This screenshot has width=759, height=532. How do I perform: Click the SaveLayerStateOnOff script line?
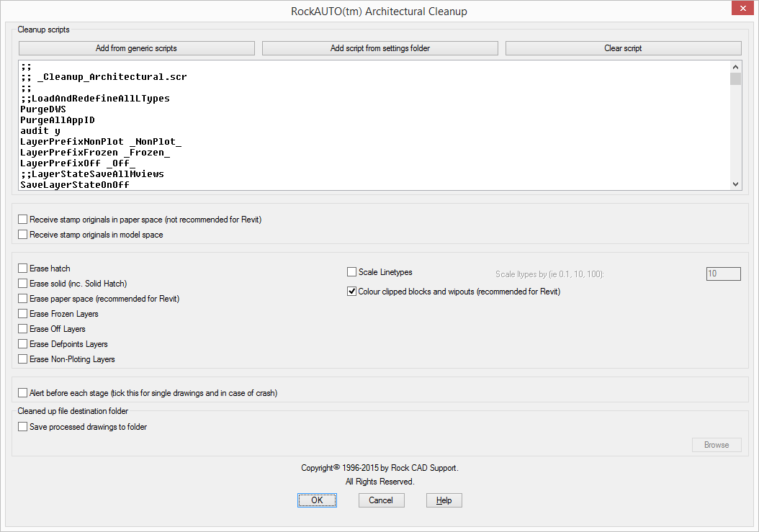75,185
